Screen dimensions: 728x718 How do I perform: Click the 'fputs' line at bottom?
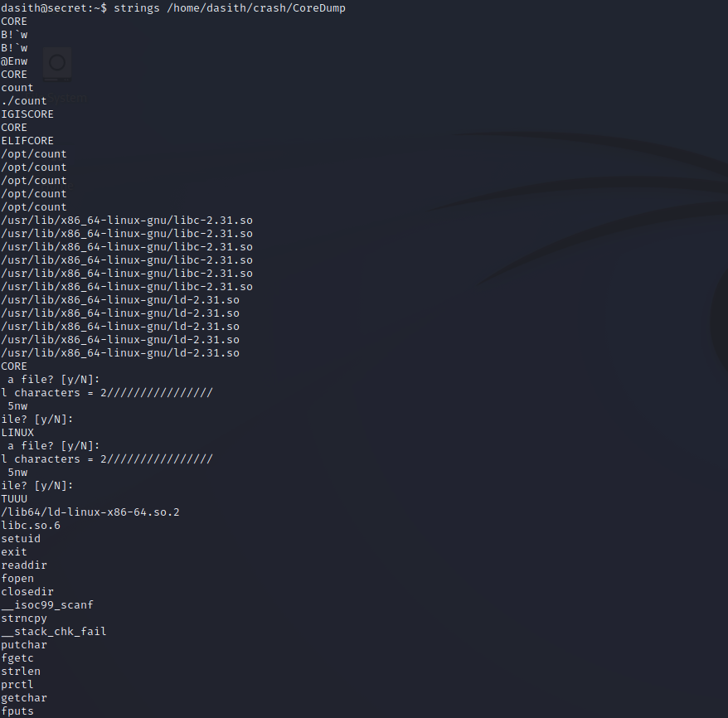17,711
